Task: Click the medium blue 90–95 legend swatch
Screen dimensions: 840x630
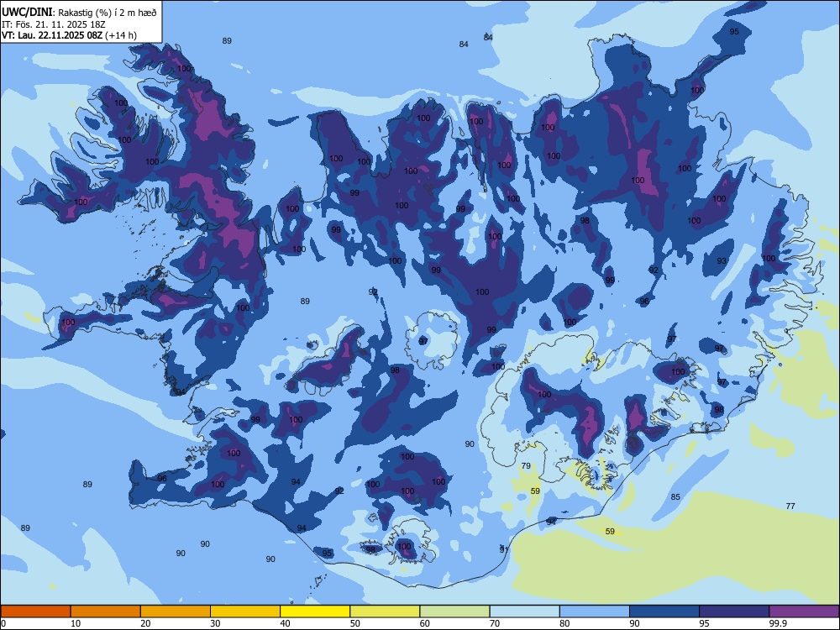Action: [664, 612]
